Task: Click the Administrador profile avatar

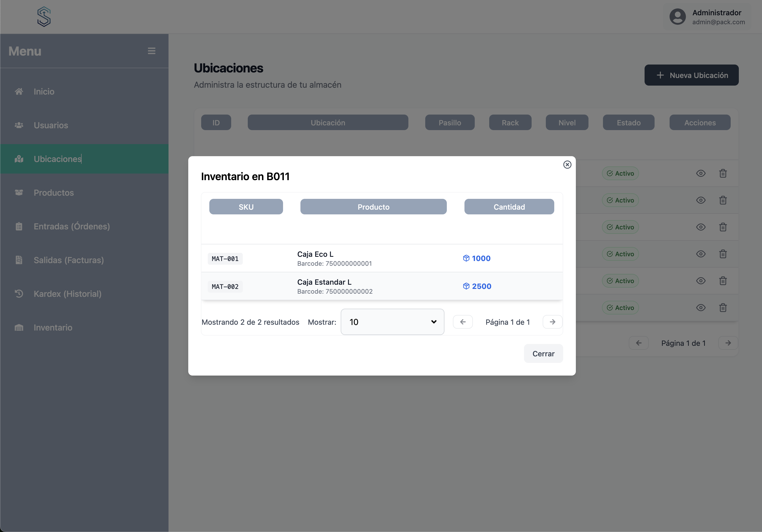Action: 677,17
